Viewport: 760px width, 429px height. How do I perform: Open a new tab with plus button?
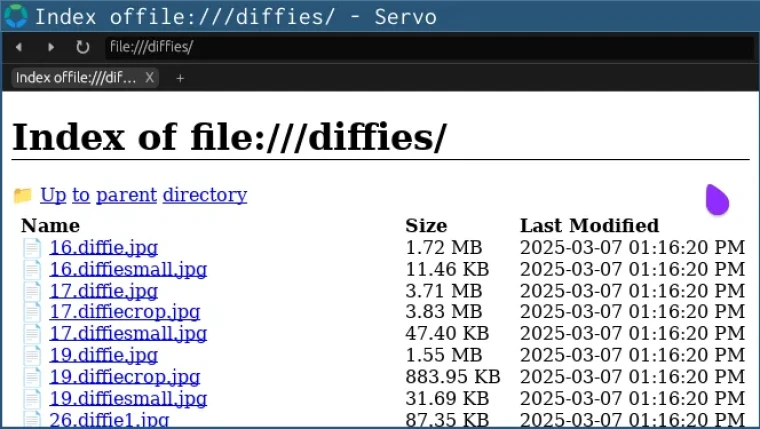180,78
